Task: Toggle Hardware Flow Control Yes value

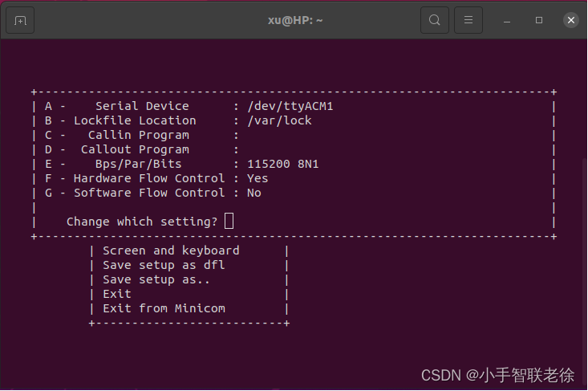Action: 258,178
